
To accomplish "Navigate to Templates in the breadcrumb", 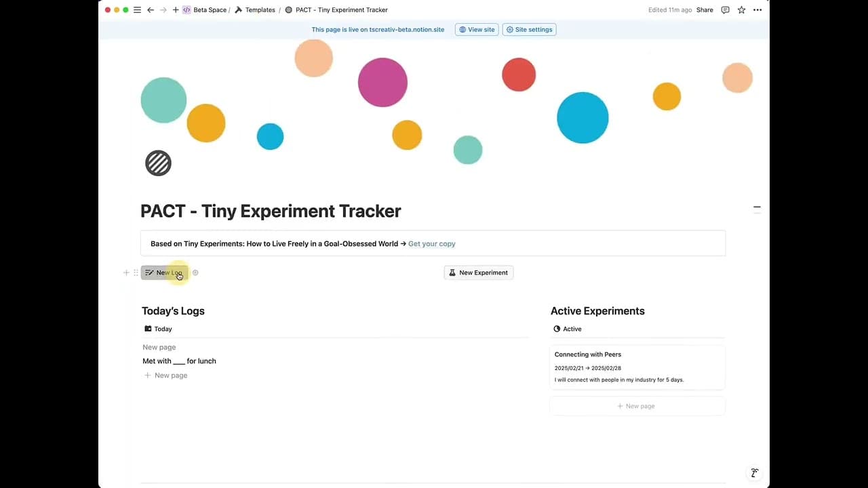I will point(260,10).
